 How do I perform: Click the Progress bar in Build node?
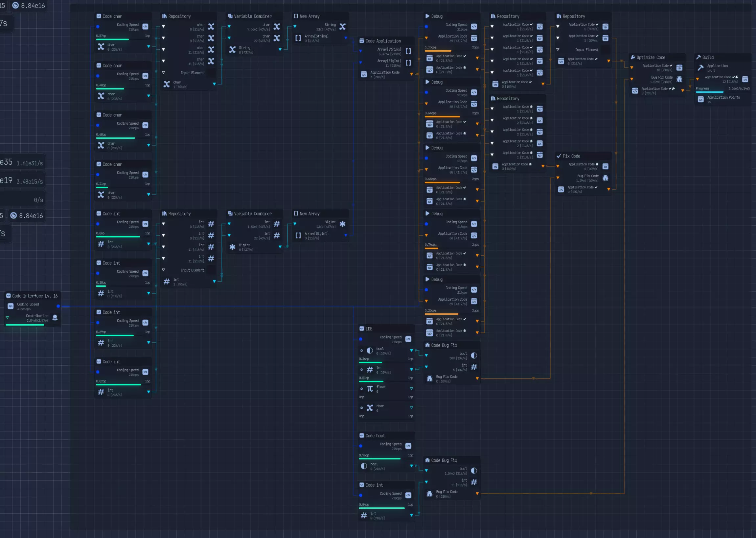tap(709, 92)
